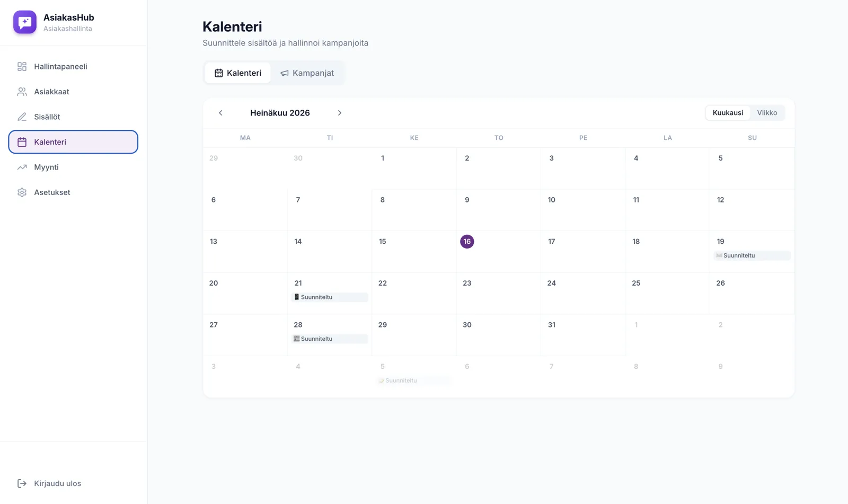The height and width of the screenshot is (504, 848).
Task: Open Asetukset in the sidebar
Action: click(73, 192)
